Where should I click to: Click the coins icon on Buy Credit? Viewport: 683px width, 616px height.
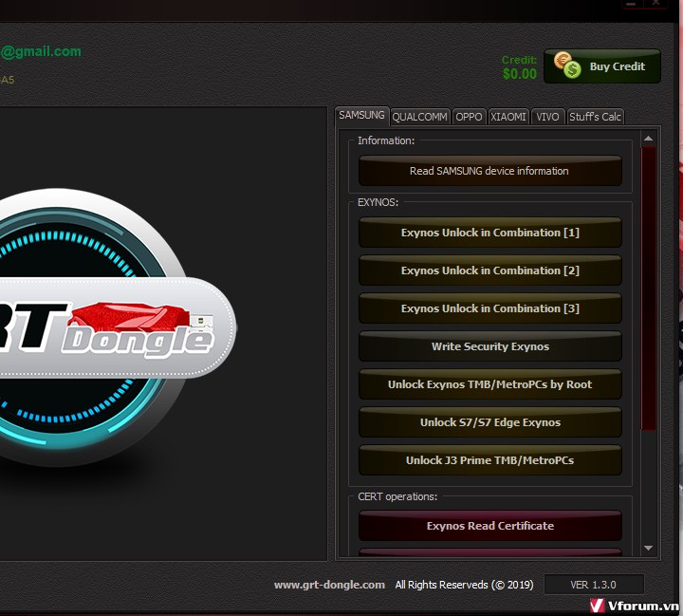pyautogui.click(x=567, y=65)
